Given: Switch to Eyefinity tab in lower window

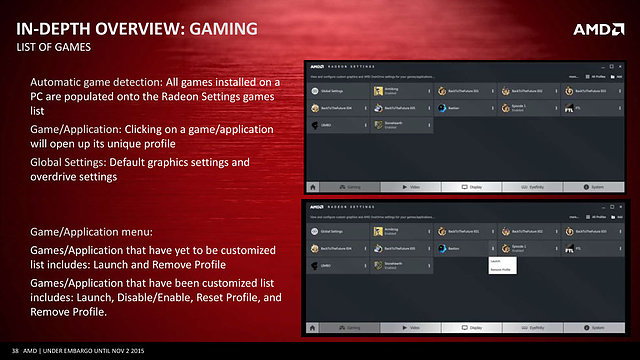Looking at the screenshot, I should (x=533, y=328).
